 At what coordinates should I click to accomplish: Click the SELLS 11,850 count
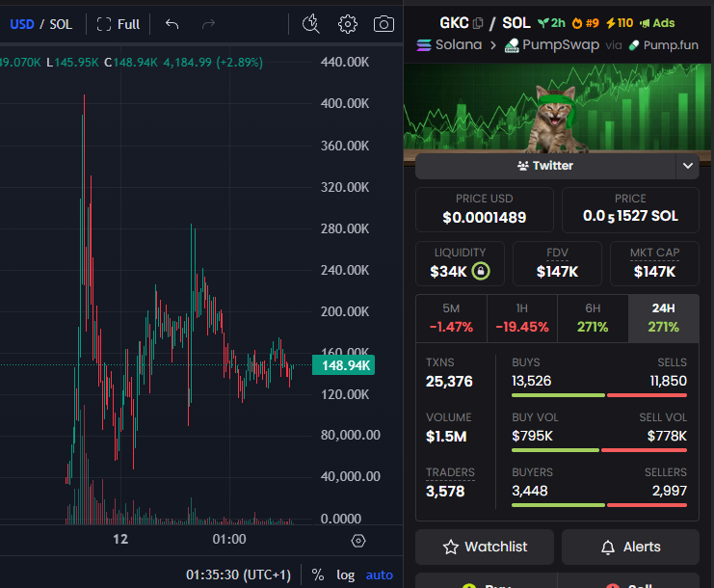[x=668, y=381]
